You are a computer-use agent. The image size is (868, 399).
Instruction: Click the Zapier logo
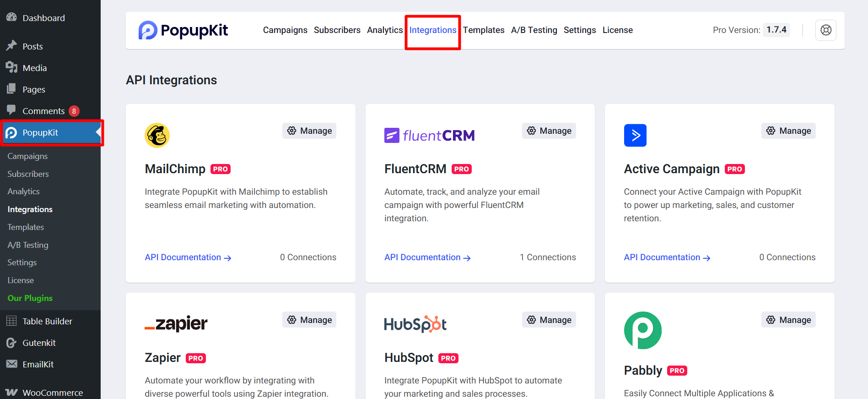click(x=176, y=323)
